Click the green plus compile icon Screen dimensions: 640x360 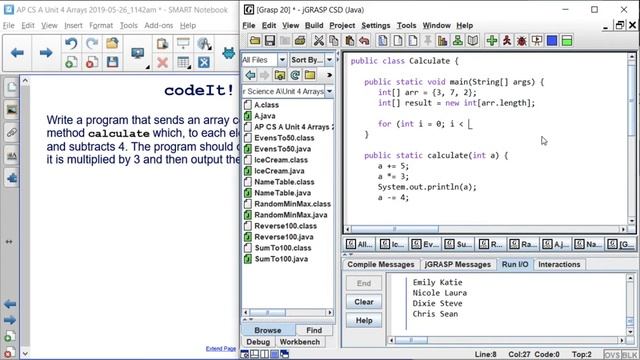pos(492,40)
